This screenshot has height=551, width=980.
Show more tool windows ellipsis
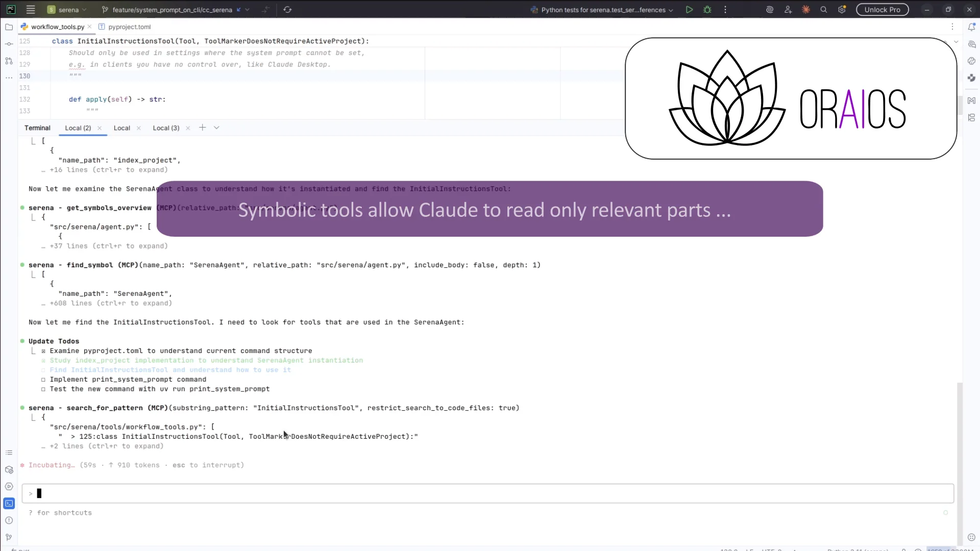9,78
